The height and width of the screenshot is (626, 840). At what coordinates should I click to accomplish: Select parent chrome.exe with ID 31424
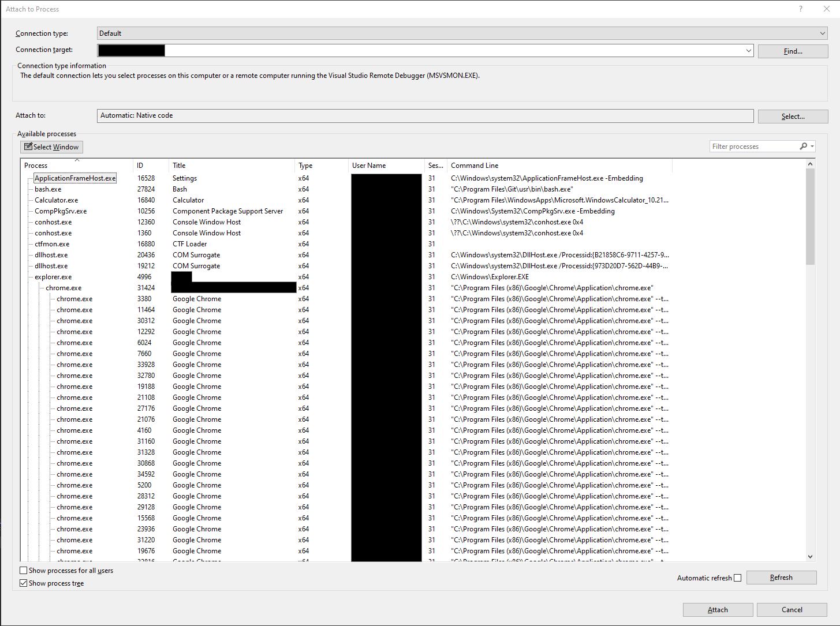pos(64,288)
